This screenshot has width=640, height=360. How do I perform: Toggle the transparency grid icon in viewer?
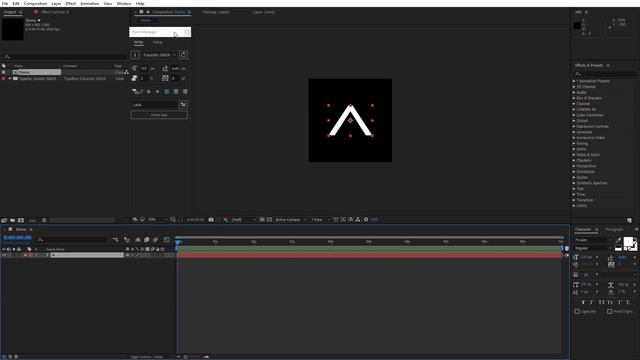tap(269, 220)
